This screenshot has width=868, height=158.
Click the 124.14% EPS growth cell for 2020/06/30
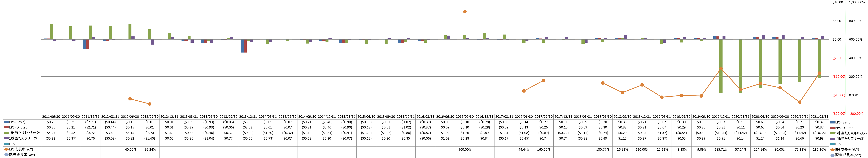pyautogui.click(x=760, y=149)
